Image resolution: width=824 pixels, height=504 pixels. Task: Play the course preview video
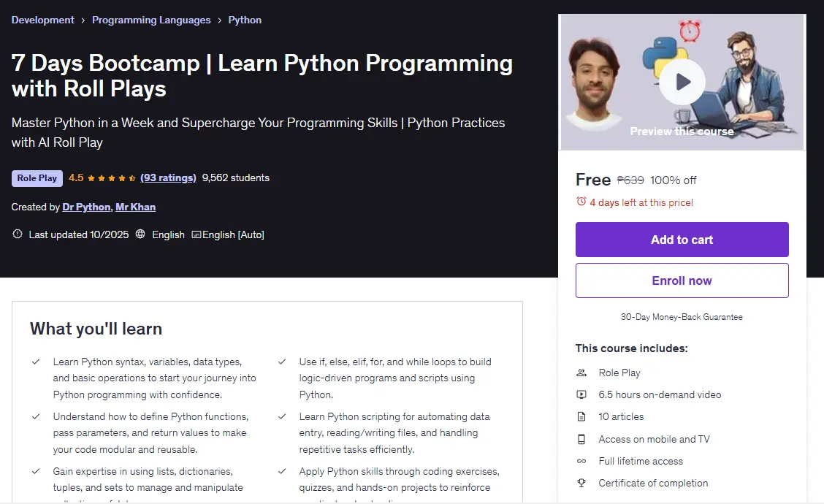[682, 82]
